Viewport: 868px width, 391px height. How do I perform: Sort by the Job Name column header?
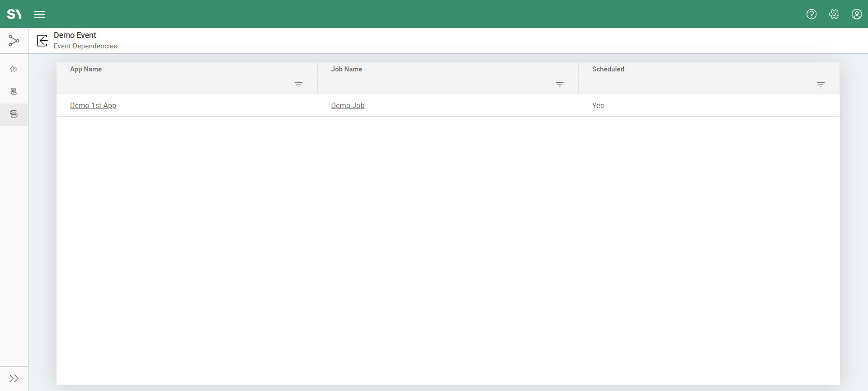(347, 69)
